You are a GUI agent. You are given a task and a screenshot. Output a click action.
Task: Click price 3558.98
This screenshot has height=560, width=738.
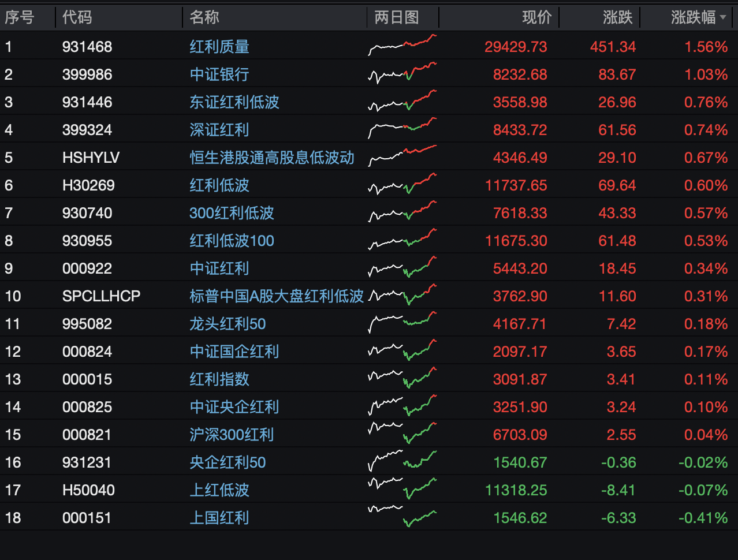click(x=520, y=102)
